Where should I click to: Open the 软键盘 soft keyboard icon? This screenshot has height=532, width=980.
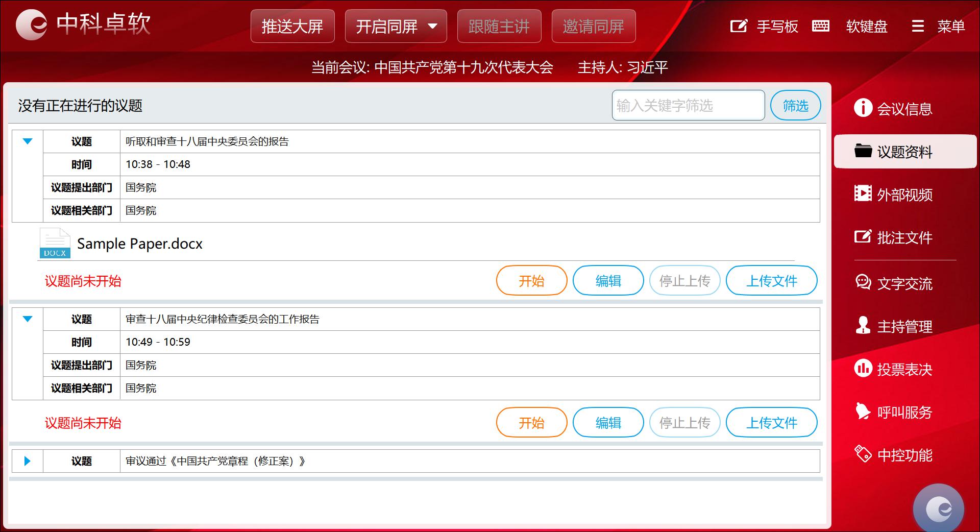pos(821,26)
